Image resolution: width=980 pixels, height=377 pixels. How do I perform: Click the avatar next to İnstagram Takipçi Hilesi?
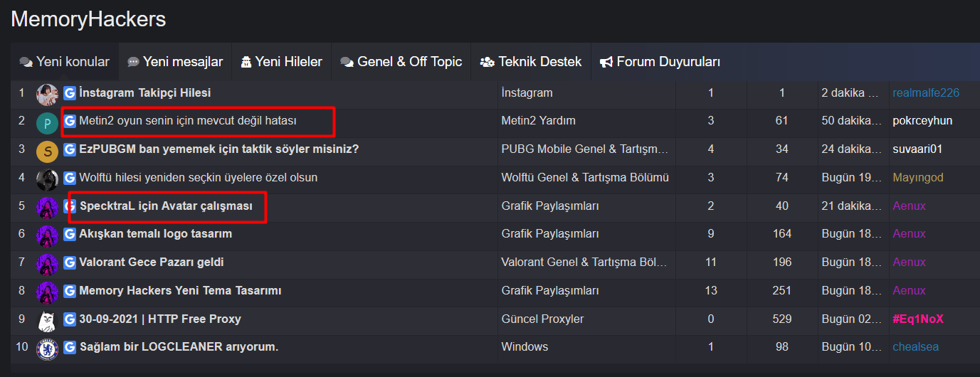click(47, 94)
